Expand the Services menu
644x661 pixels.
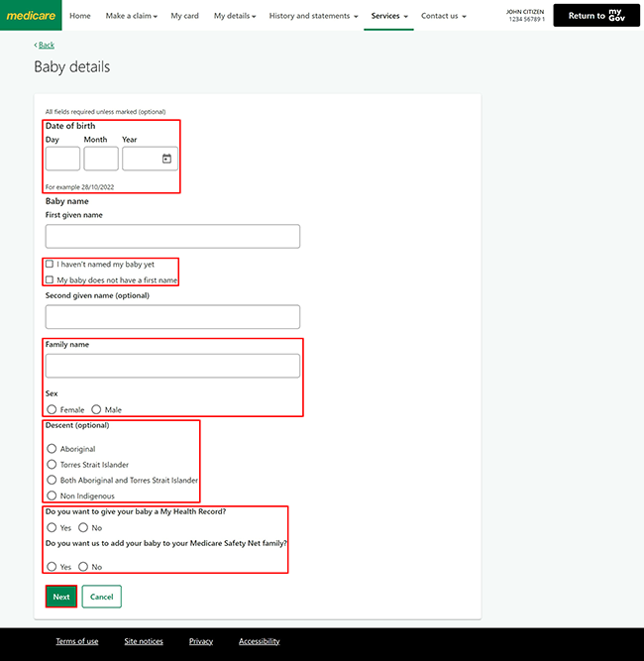389,16
